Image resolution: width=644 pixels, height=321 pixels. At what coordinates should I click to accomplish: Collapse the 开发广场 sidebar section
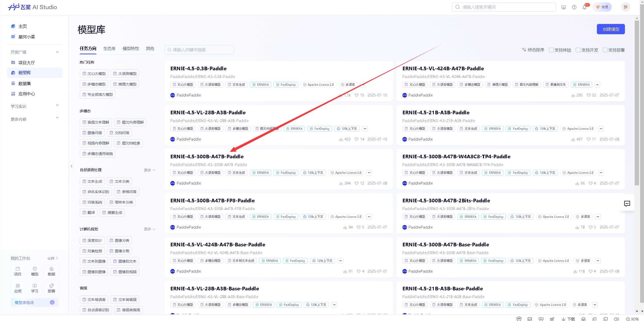pyautogui.click(x=57, y=52)
